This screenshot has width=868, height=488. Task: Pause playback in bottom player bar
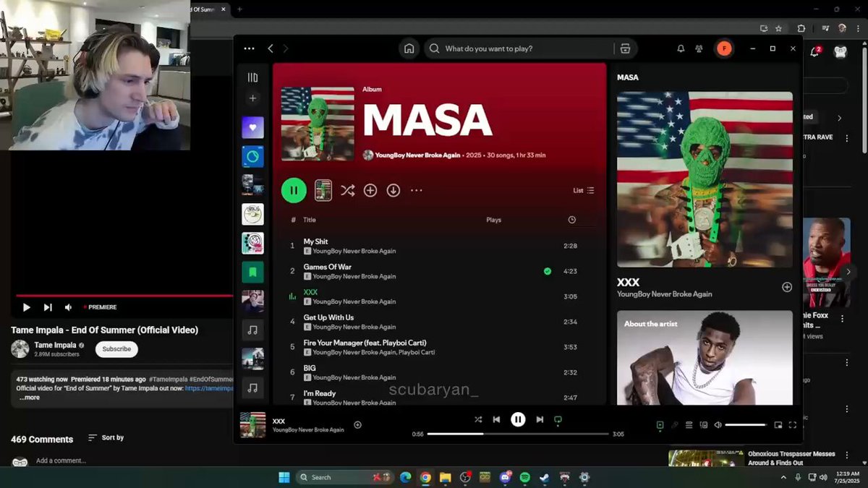[518, 419]
